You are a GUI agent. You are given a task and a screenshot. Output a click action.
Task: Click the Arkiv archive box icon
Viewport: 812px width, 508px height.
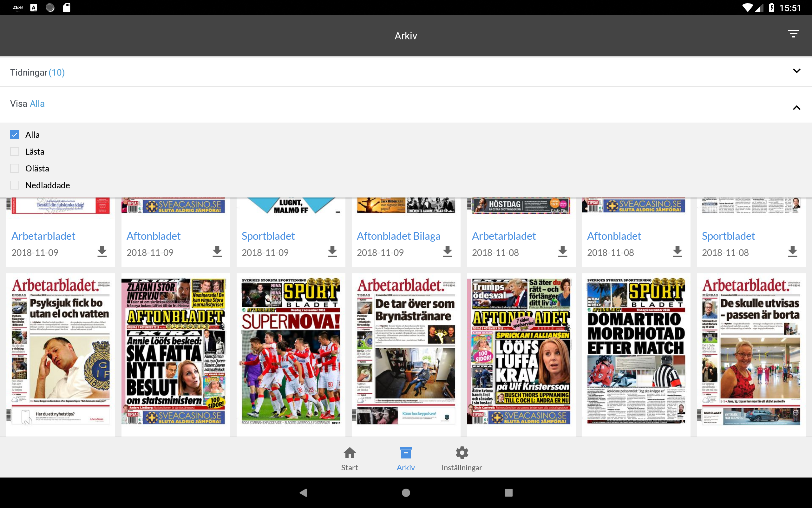coord(406,452)
